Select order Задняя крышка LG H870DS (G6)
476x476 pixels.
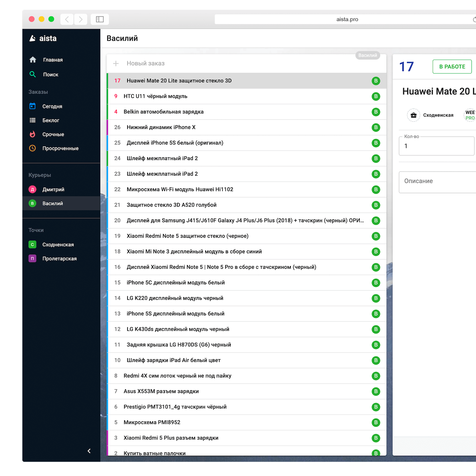point(246,345)
